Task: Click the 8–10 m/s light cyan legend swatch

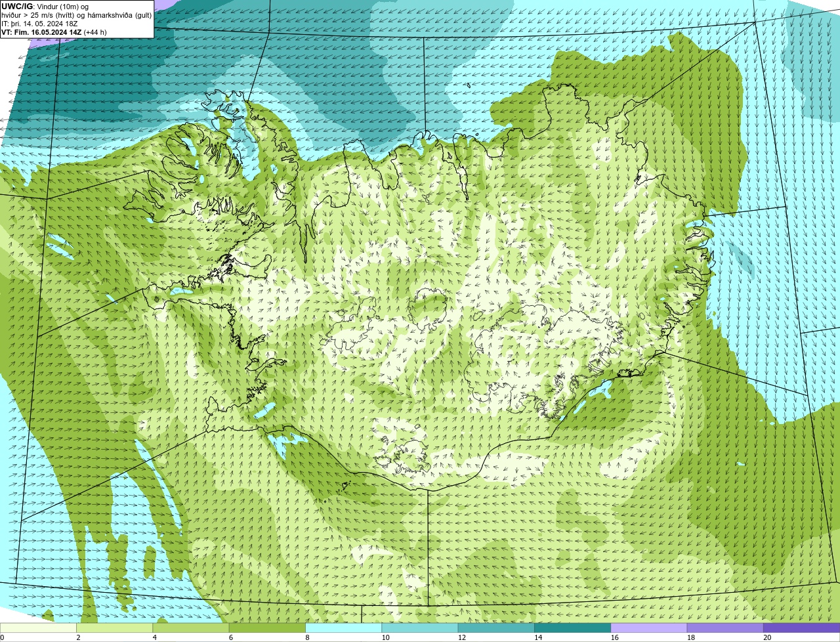Action: click(344, 628)
